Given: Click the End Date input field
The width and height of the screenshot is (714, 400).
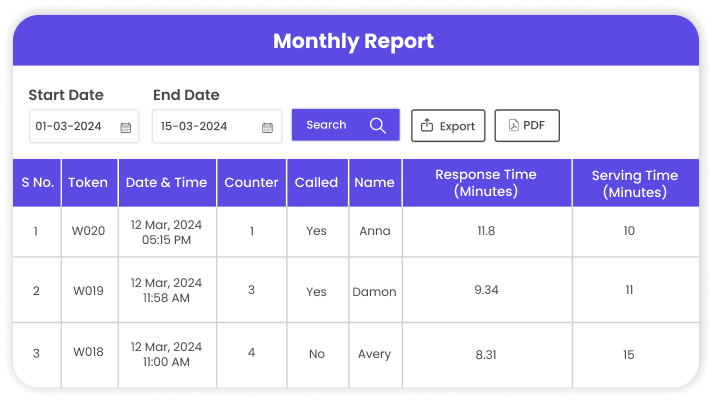Looking at the screenshot, I should tap(205, 127).
